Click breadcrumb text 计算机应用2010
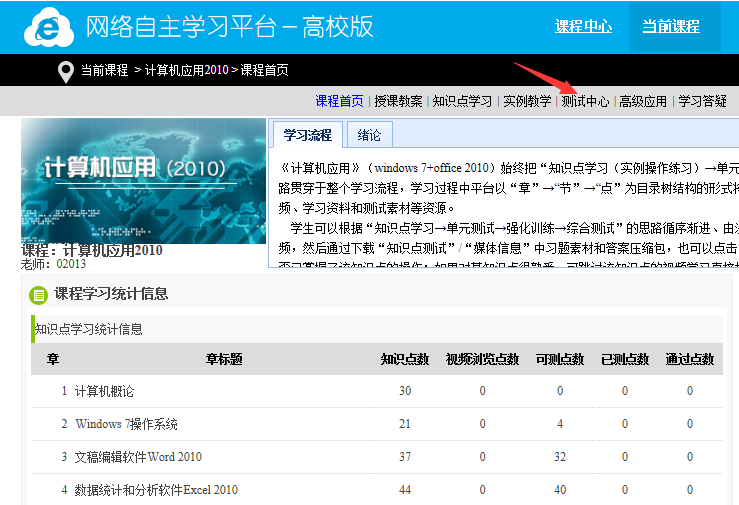 187,70
